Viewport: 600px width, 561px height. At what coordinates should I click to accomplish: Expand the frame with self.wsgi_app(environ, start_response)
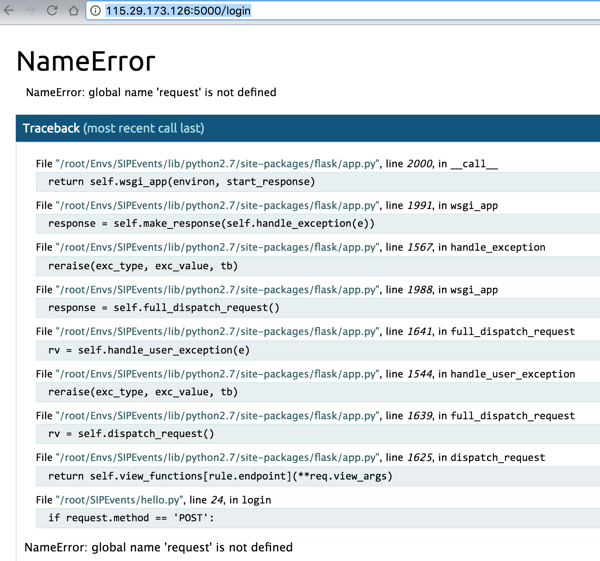(182, 182)
